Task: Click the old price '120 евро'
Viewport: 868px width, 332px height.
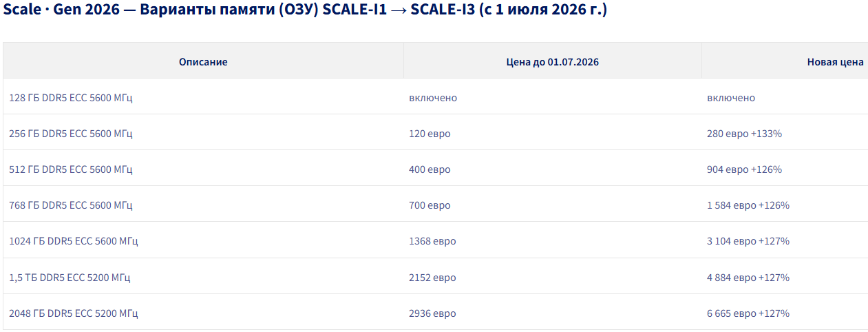Action: pyautogui.click(x=430, y=134)
